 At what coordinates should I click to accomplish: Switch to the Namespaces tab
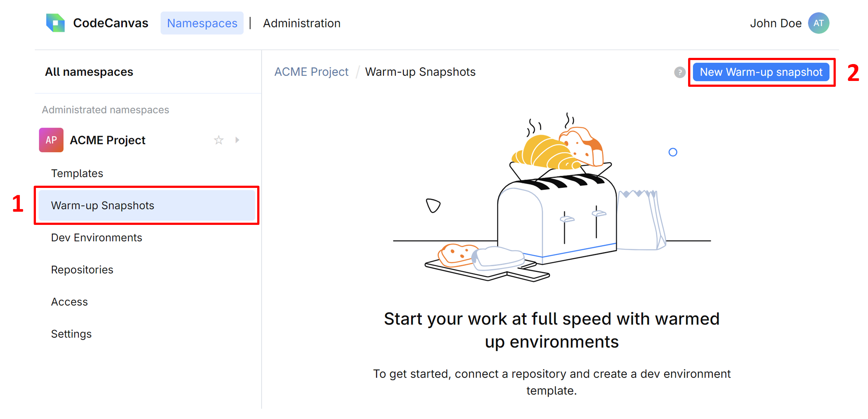pos(202,23)
